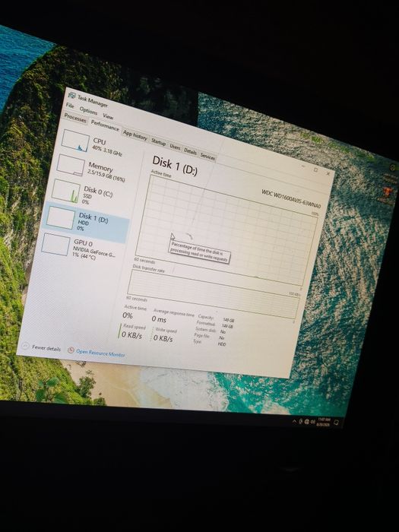
Task: Click the GPU 0 NVIDIA GeForce label
Action: [x=93, y=249]
